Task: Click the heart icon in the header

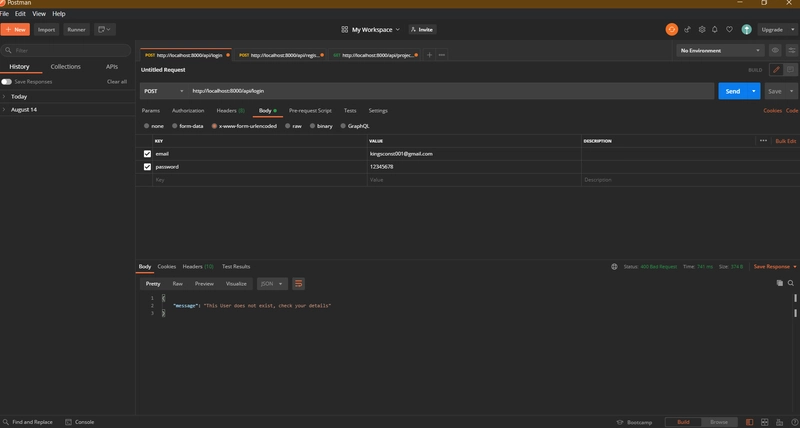Action: (730, 30)
